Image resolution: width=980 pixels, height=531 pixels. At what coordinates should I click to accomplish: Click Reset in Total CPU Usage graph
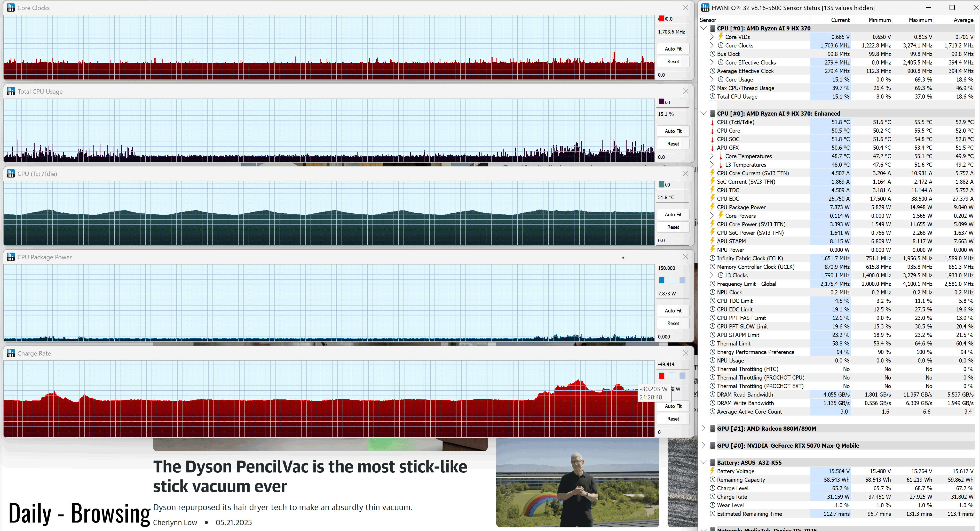(673, 144)
